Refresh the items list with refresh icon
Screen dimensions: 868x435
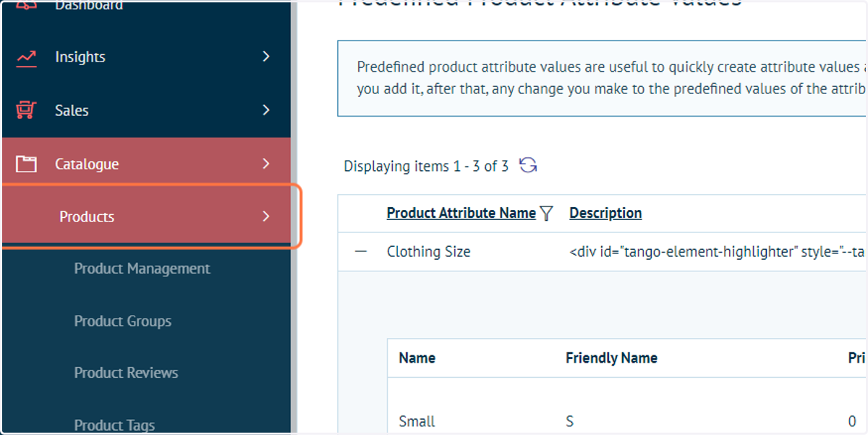[x=528, y=166]
